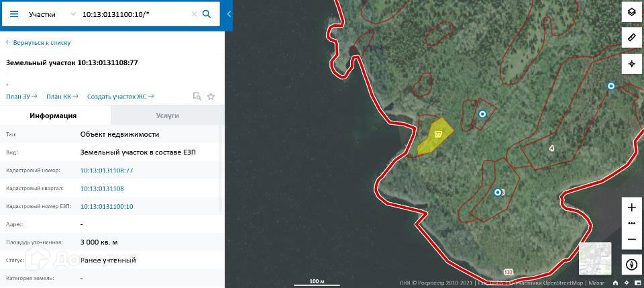The height and width of the screenshot is (288, 644).
Task: Reset map orientation with compass icon
Action: [632, 265]
